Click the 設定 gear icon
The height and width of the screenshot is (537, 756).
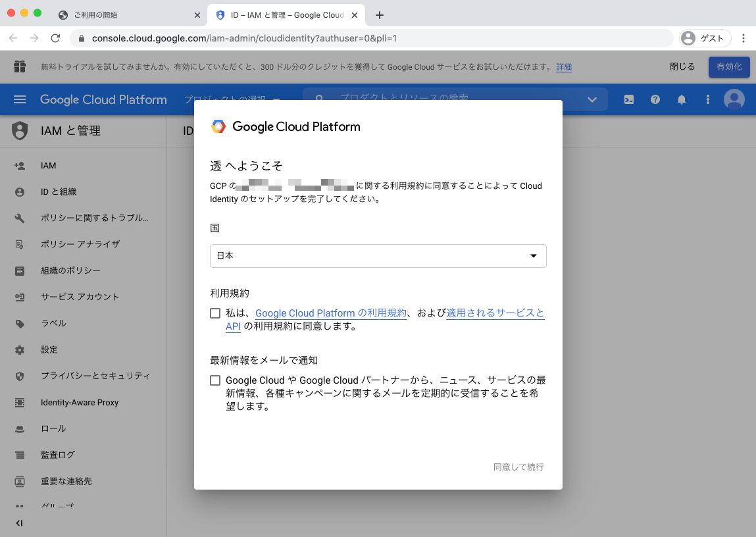[20, 350]
